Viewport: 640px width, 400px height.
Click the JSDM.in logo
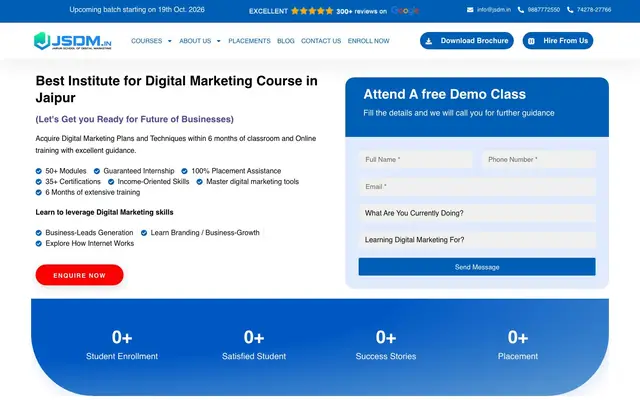click(x=73, y=41)
